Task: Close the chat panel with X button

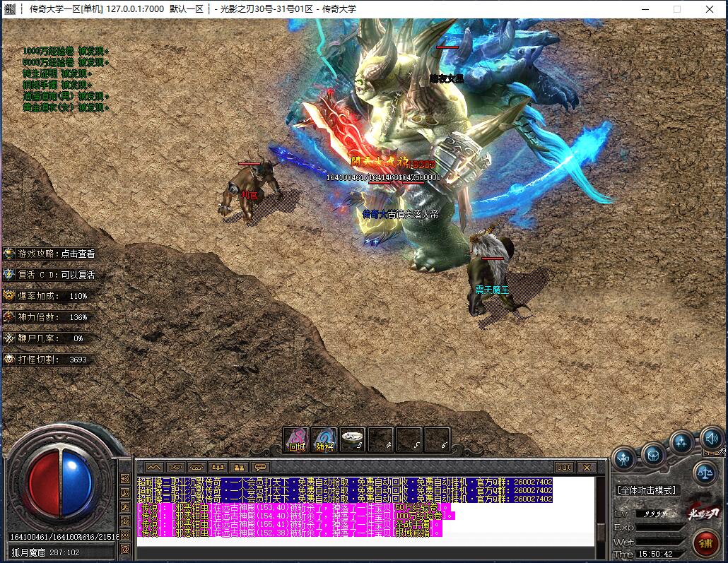Action: [587, 468]
